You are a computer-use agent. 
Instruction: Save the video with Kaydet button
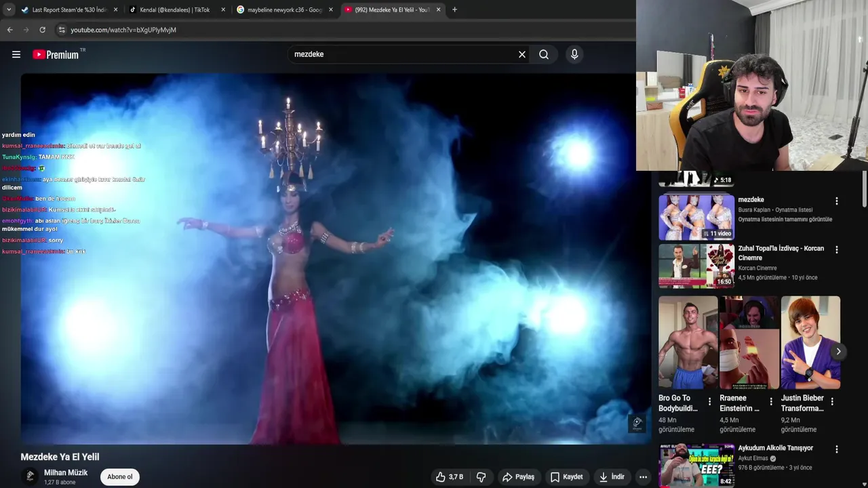[x=566, y=477]
